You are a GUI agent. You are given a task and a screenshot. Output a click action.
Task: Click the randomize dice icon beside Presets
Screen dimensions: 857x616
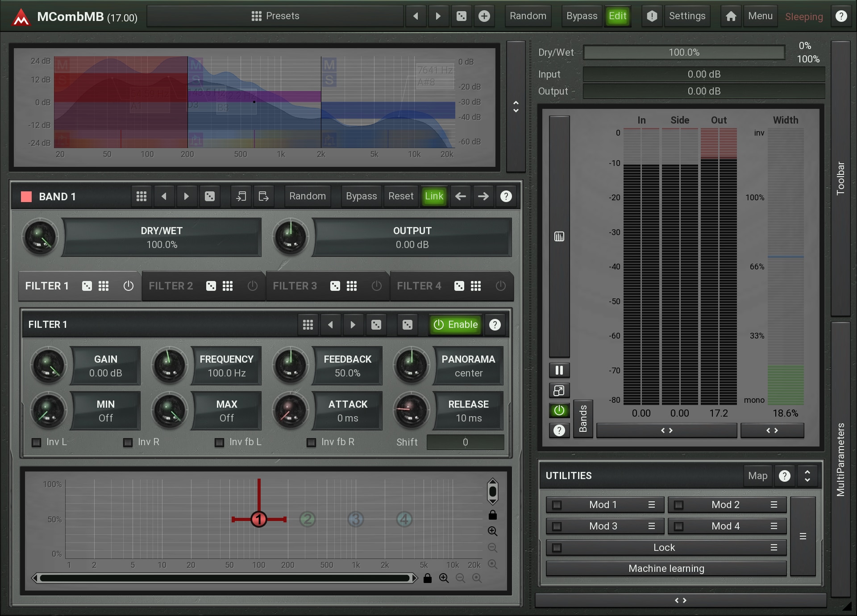pos(462,17)
